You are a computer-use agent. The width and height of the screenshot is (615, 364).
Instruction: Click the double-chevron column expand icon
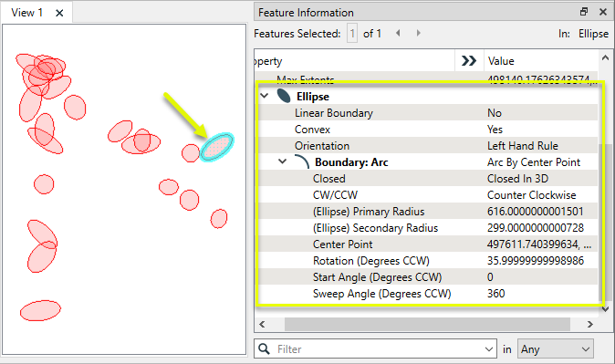point(469,61)
